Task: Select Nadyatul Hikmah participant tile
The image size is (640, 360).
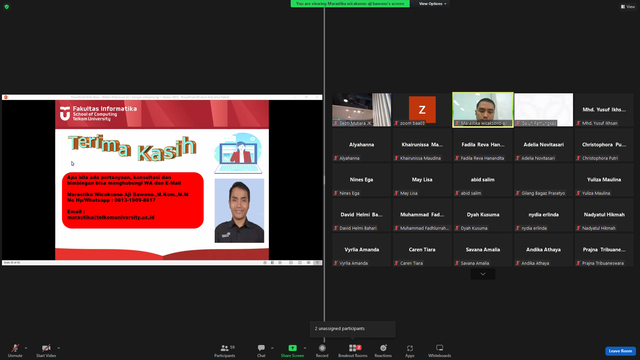Action: coord(604,215)
